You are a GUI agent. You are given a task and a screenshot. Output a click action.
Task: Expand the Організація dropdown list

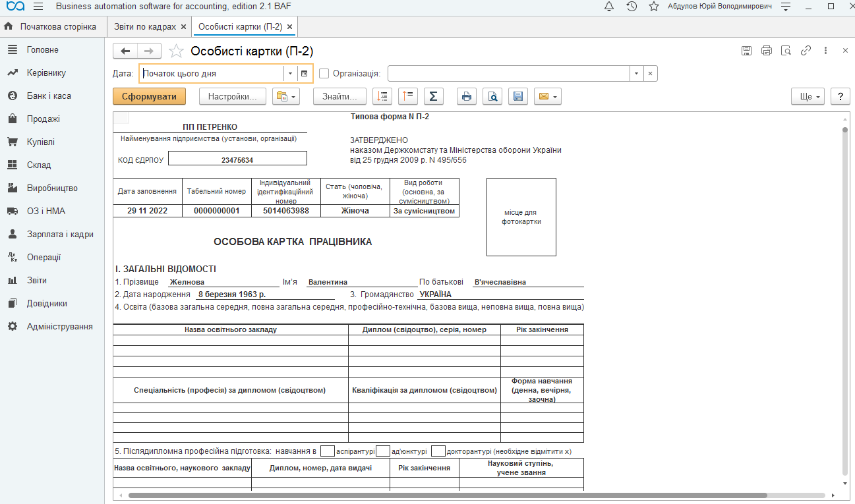(636, 73)
